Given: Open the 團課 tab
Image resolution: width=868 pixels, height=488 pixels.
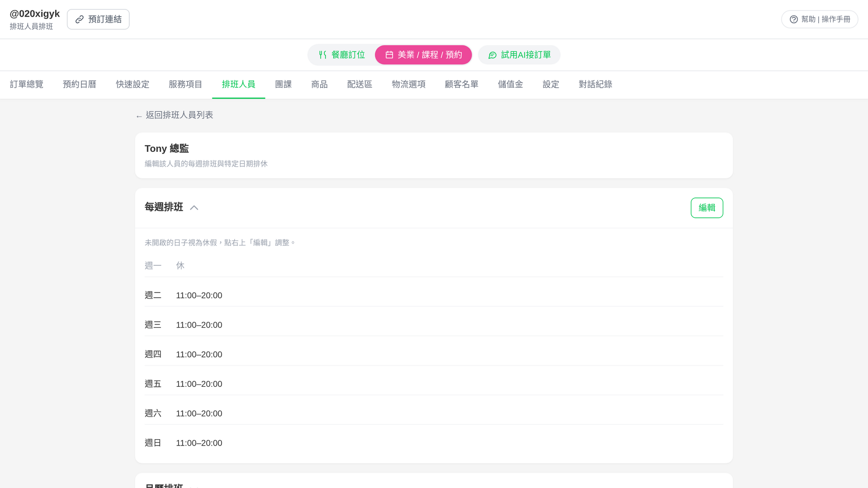Looking at the screenshot, I should [283, 84].
